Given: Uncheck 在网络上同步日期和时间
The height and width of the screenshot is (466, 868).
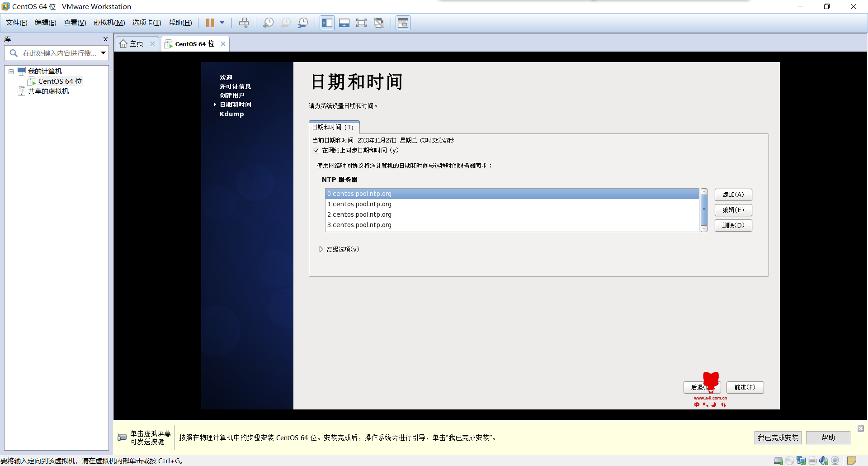Looking at the screenshot, I should click(x=316, y=150).
